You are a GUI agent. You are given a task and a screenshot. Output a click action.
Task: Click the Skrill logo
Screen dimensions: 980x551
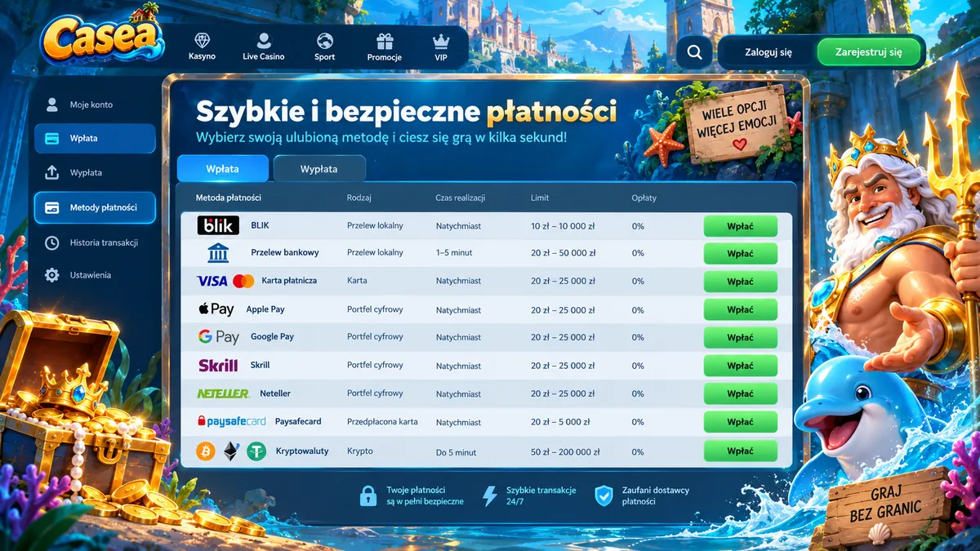point(218,365)
